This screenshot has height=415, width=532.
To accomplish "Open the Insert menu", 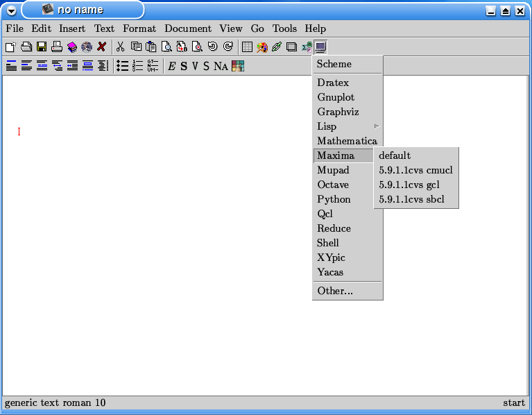I will tap(72, 28).
